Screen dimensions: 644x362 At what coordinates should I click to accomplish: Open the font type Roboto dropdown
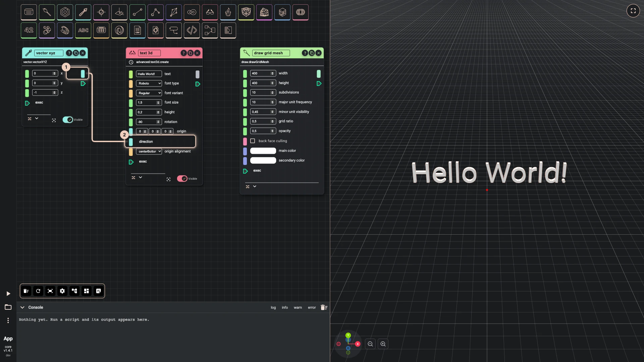(x=149, y=83)
